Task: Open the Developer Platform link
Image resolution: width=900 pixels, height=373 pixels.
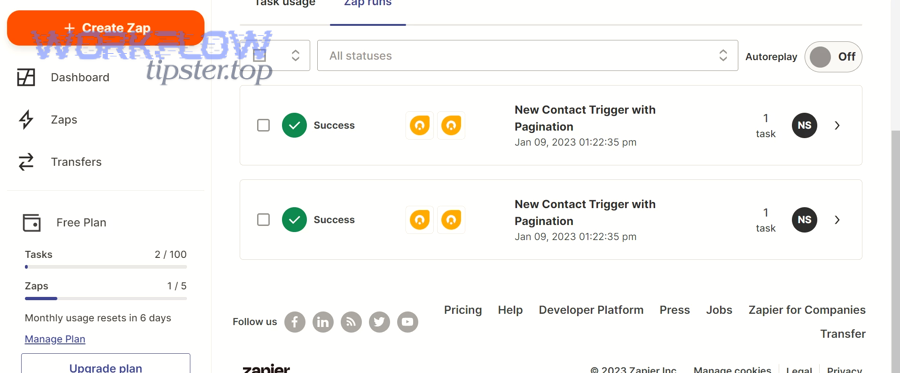Action: coord(591,310)
